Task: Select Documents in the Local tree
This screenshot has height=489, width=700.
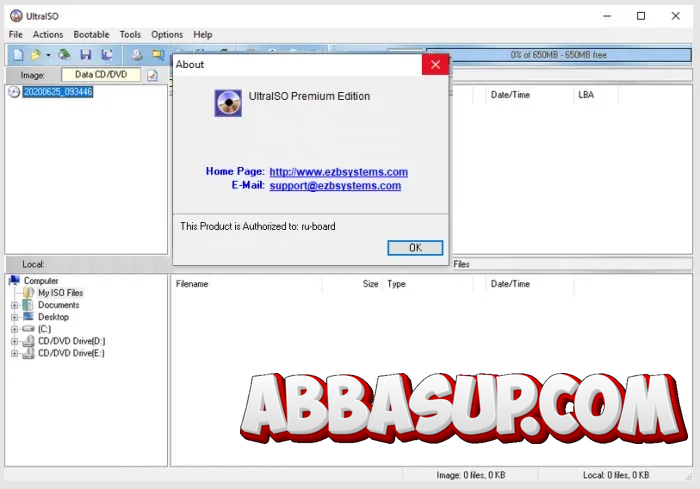Action: pyautogui.click(x=58, y=305)
